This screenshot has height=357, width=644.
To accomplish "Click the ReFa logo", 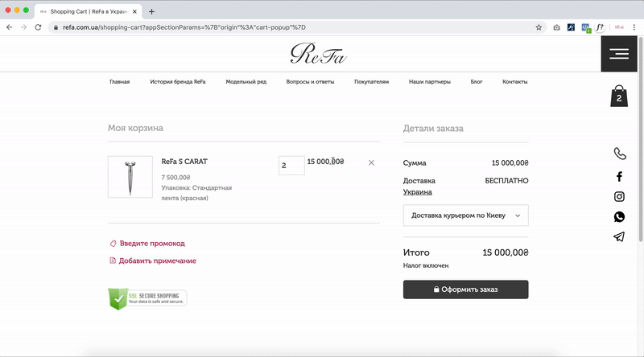I will 318,54.
